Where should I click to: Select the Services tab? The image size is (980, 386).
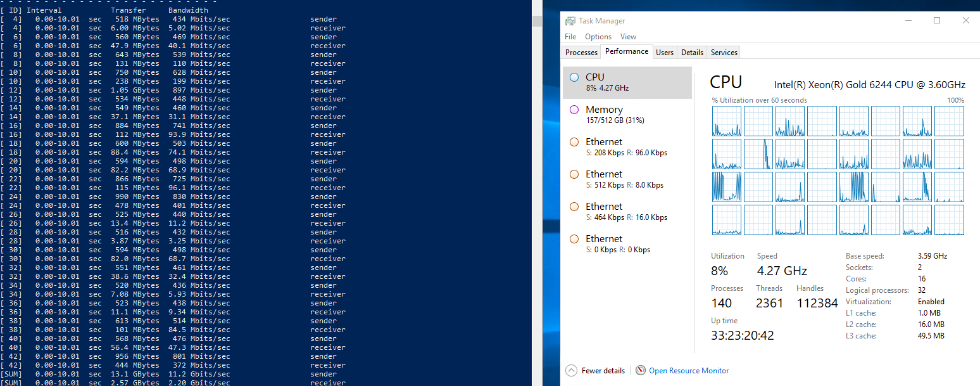[x=724, y=53]
